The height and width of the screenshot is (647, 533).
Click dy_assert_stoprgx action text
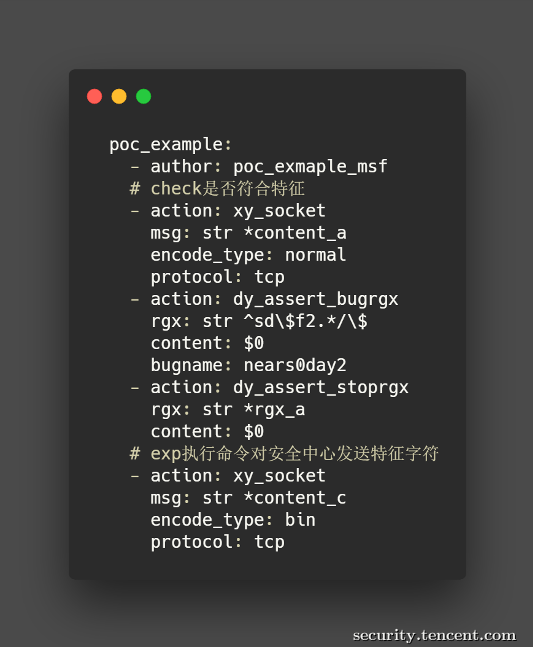coord(321,387)
